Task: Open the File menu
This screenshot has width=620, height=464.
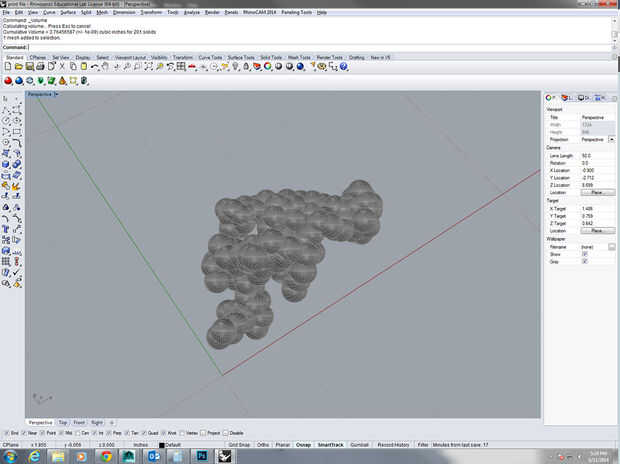Action: (6, 12)
